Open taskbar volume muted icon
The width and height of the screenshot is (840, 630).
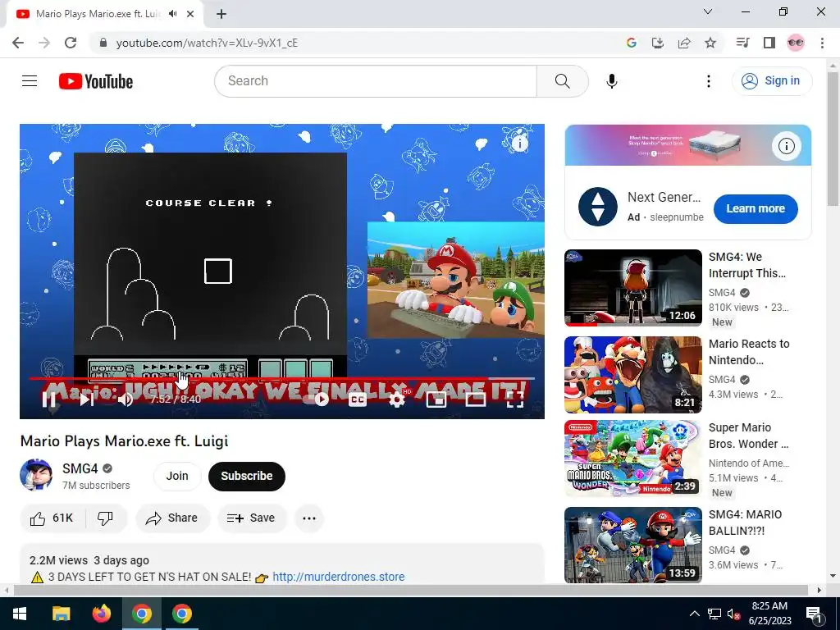[x=733, y=614]
